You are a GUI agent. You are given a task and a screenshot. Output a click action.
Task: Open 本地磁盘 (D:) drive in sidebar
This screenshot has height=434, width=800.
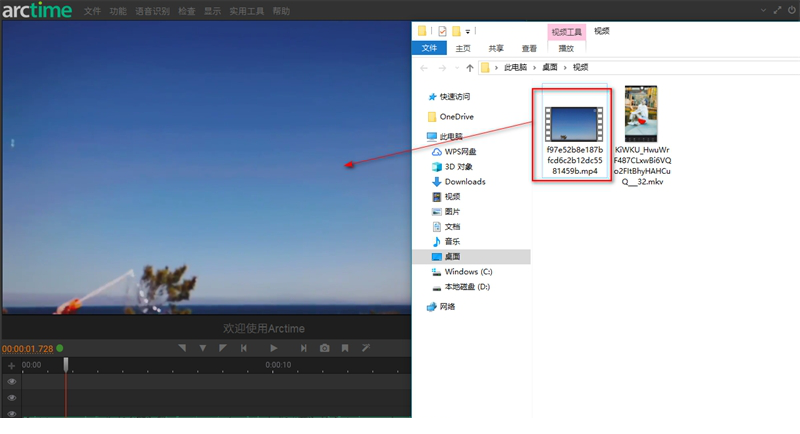467,287
